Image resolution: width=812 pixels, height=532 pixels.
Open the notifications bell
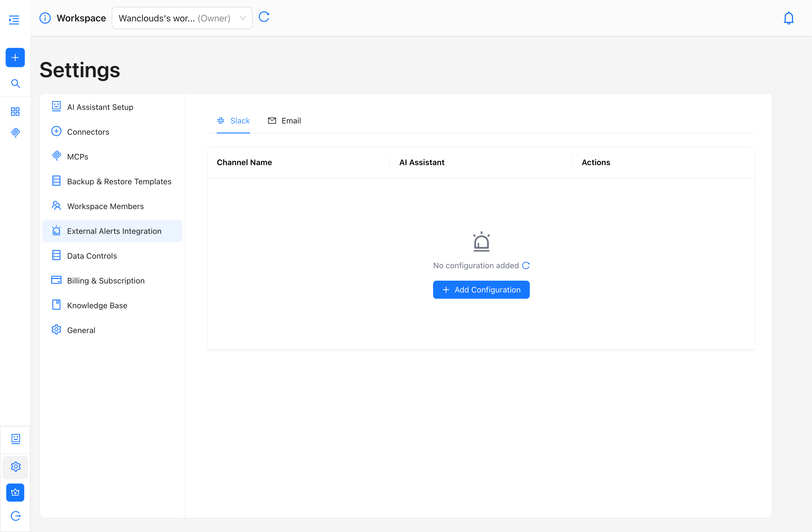788,18
